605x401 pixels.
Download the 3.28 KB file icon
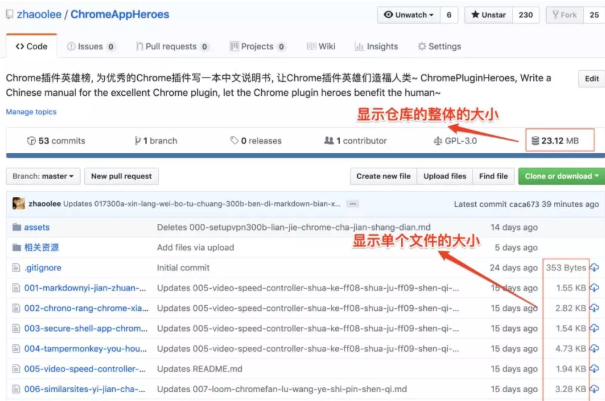click(595, 389)
